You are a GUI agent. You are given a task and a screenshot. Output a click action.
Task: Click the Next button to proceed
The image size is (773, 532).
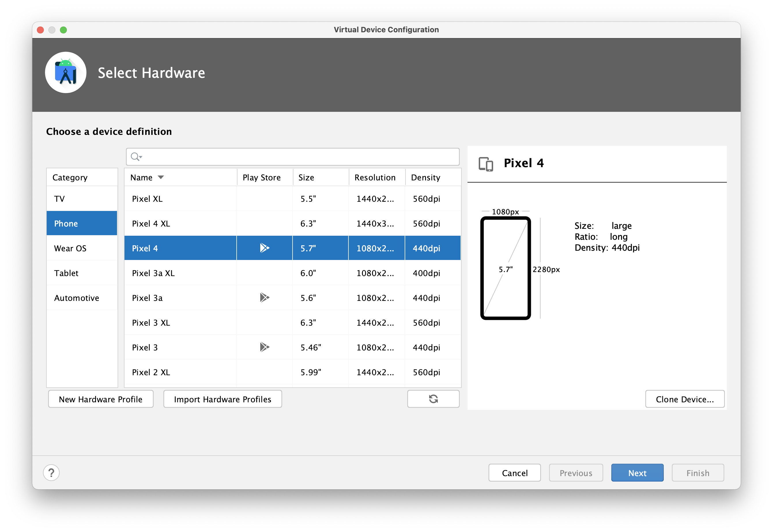click(x=637, y=473)
